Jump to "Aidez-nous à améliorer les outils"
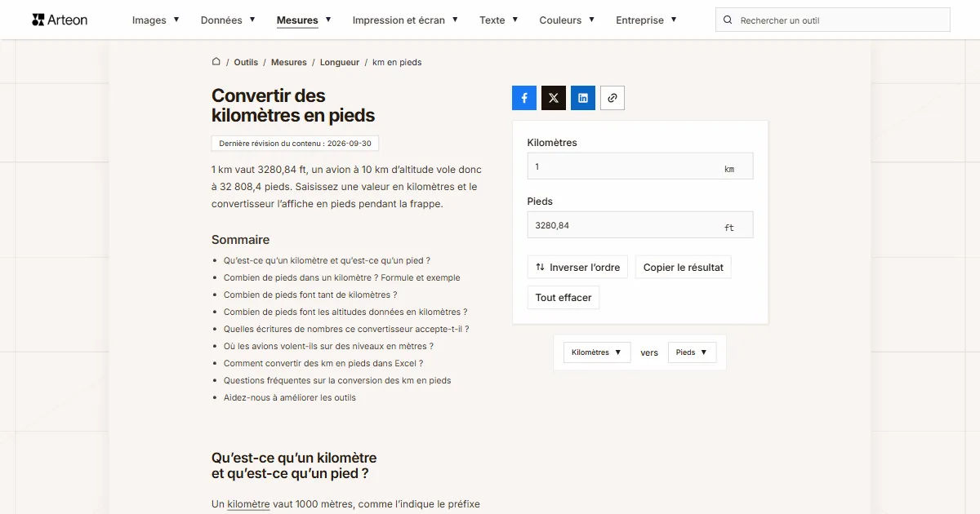This screenshot has height=514, width=980. [x=290, y=397]
